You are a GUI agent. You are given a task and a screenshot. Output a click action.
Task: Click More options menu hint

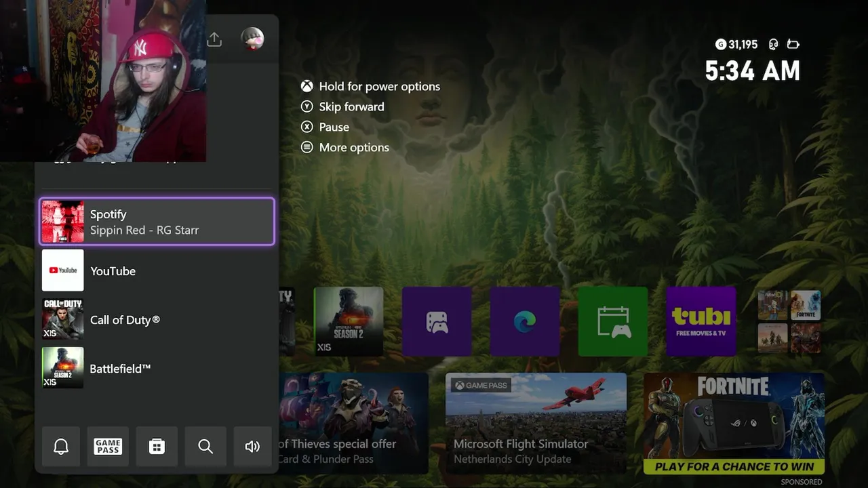(345, 147)
